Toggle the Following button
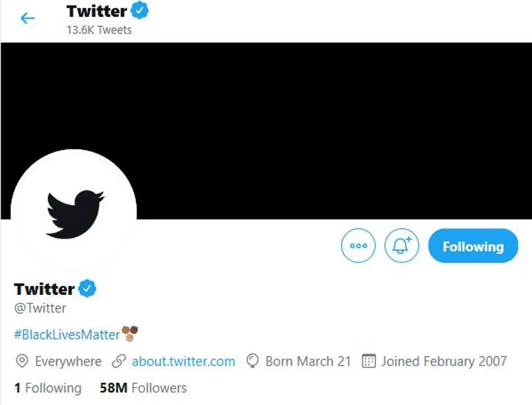The width and height of the screenshot is (532, 405). coord(473,246)
